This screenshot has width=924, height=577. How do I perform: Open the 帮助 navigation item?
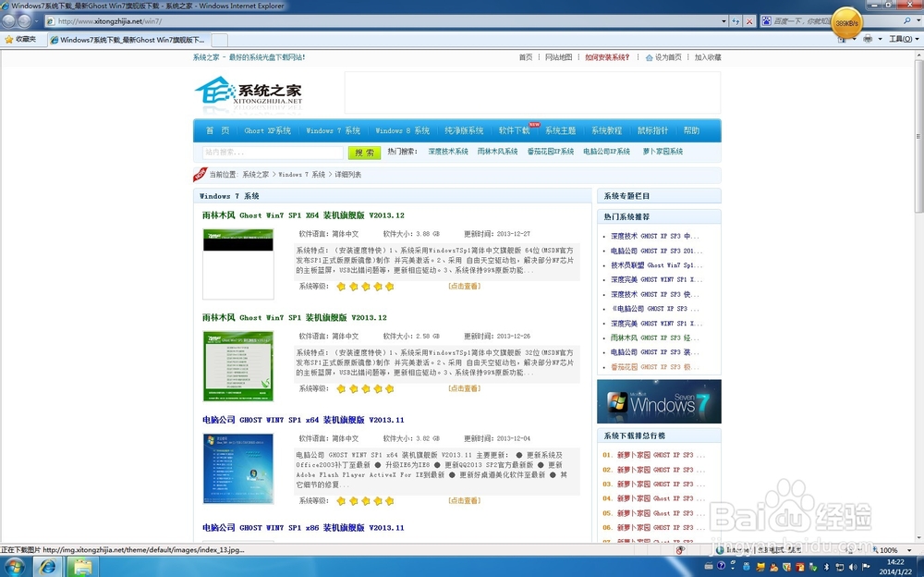[x=691, y=131]
